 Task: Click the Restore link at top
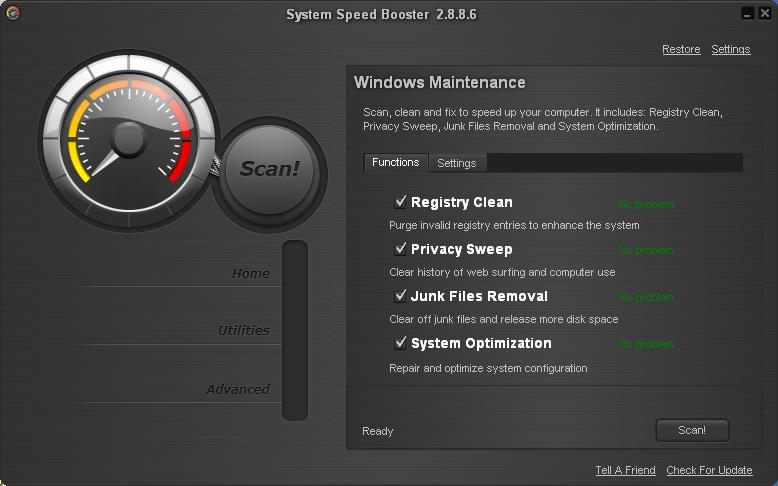681,50
